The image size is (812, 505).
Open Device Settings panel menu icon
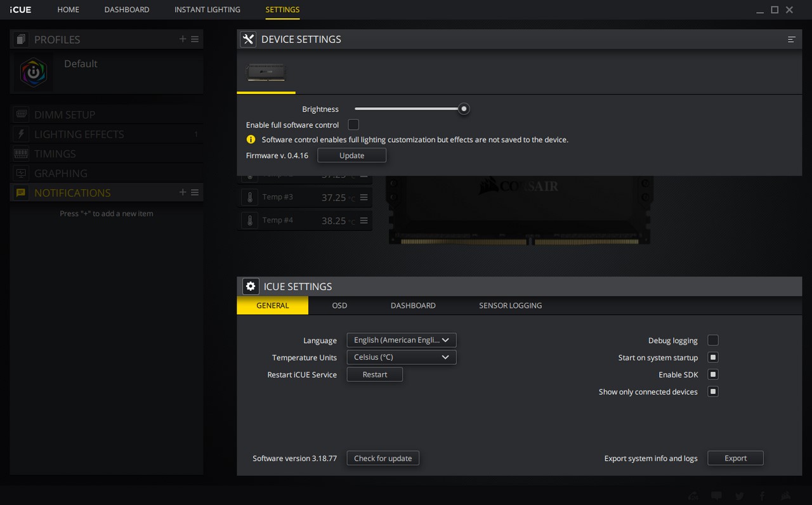click(x=792, y=39)
